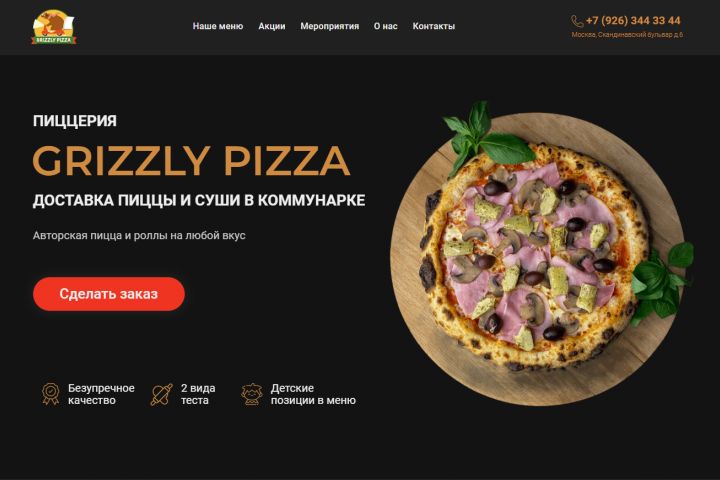Click the Grizzly Pizza bear logo

[x=53, y=27]
